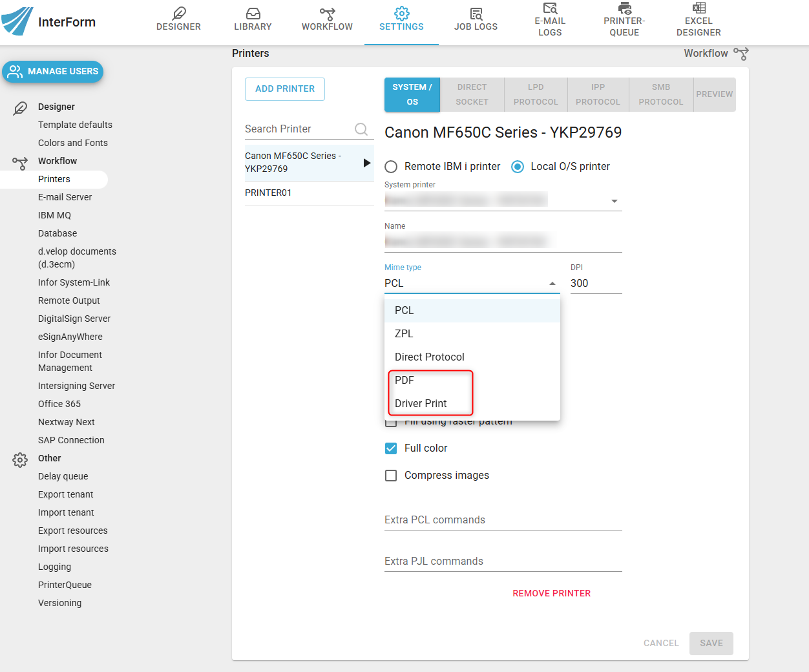Open the E-mail Logs envelope icon
This screenshot has width=809, height=672.
point(550,8)
